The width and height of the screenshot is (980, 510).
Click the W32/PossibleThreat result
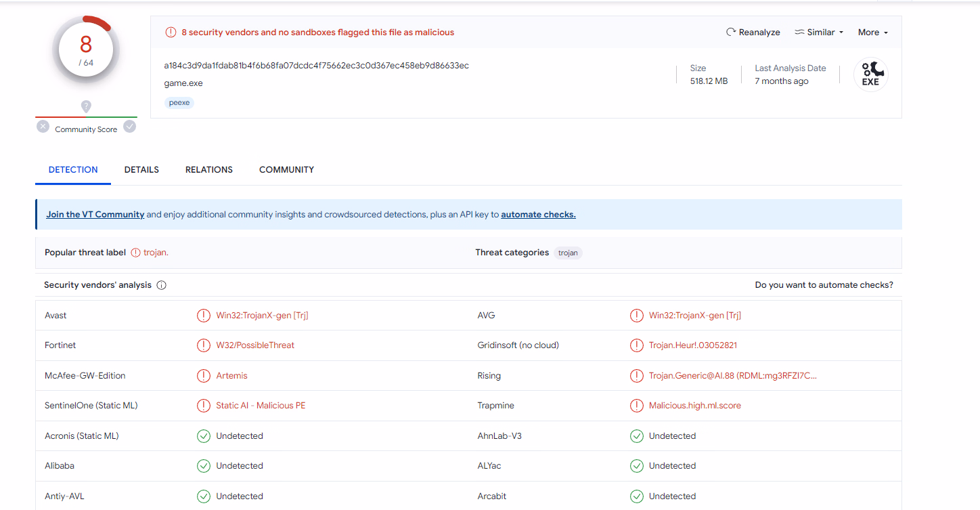255,345
